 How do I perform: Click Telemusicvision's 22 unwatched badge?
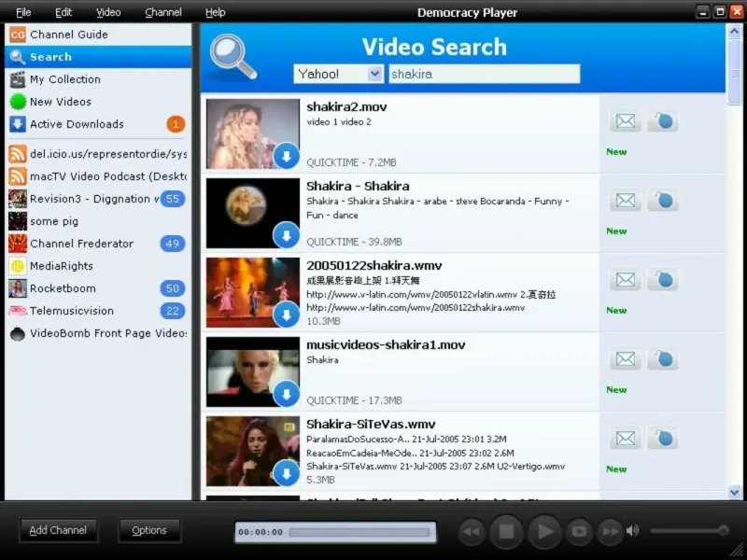(173, 311)
